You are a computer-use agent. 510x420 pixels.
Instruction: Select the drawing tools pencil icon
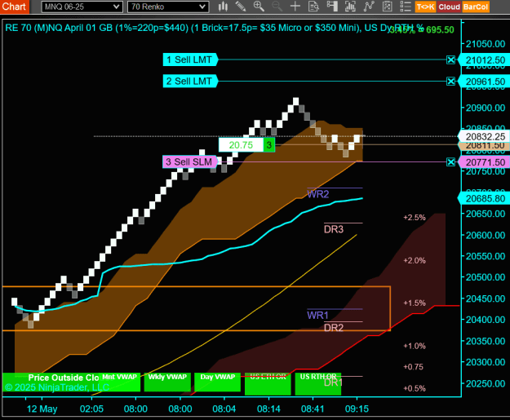241,7
